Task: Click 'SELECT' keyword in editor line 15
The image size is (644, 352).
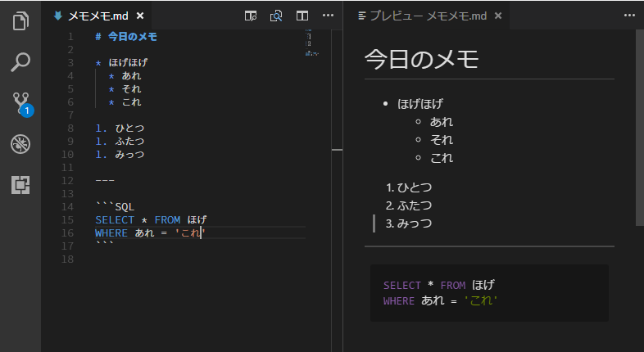Action: pyautogui.click(x=115, y=220)
